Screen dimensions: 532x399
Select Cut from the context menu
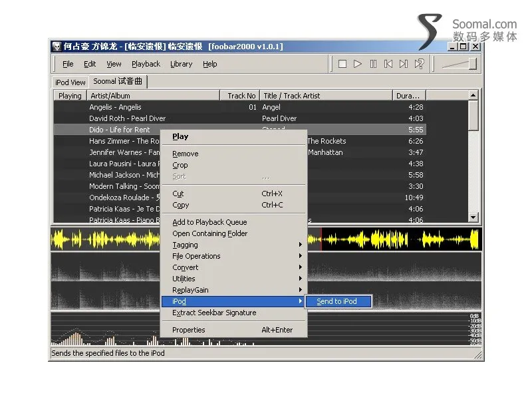tap(234, 194)
